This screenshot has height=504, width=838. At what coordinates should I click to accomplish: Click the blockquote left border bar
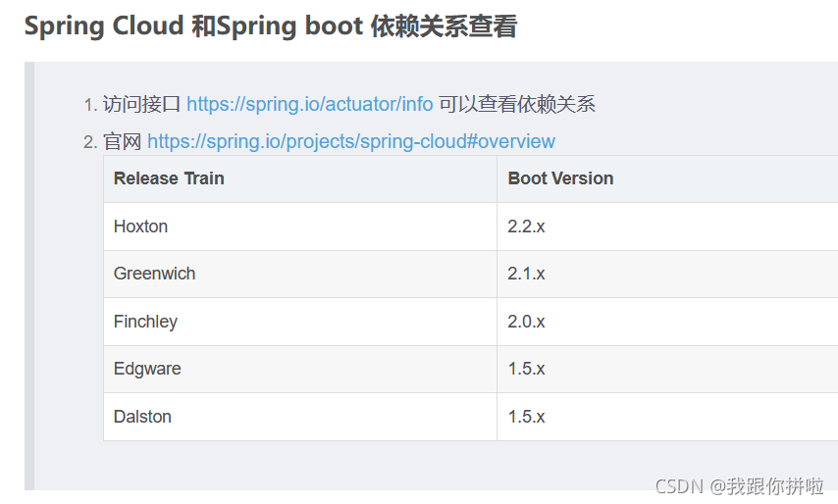pyautogui.click(x=29, y=277)
